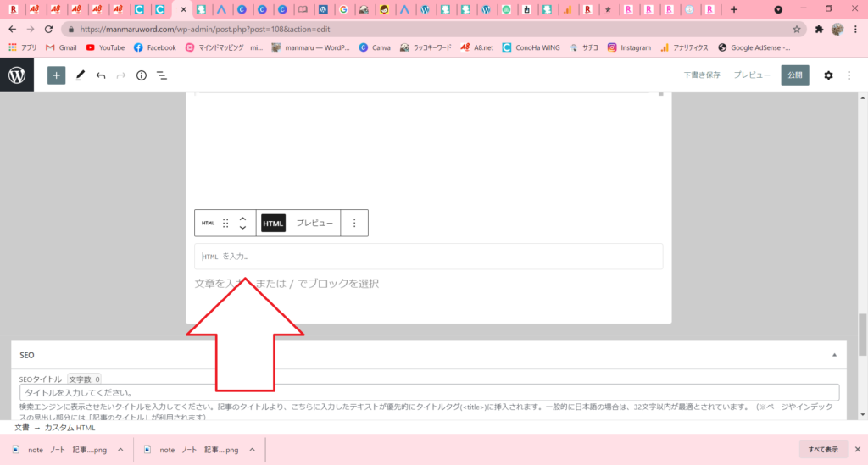
Task: Open the block inserter plus button
Action: click(56, 75)
